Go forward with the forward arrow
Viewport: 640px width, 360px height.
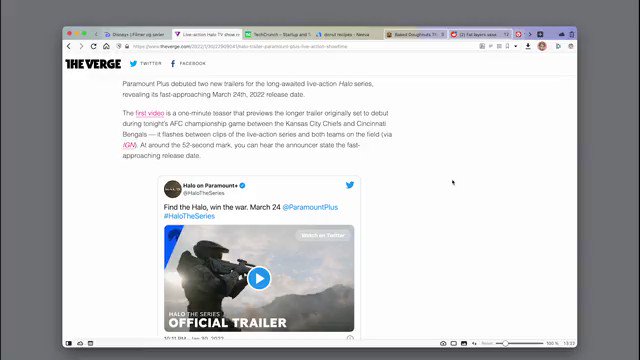[x=81, y=47]
